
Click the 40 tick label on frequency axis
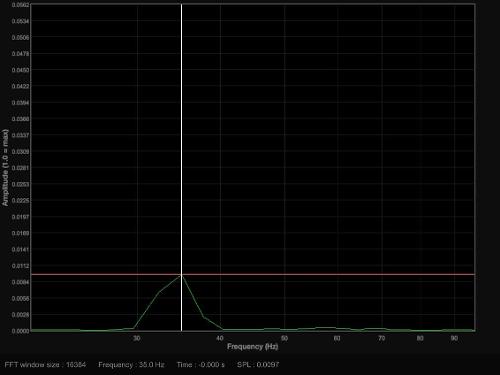(220, 338)
